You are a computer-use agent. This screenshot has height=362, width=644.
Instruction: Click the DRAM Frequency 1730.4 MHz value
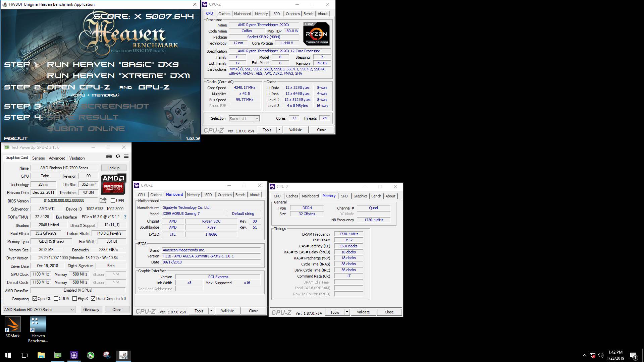coord(348,234)
